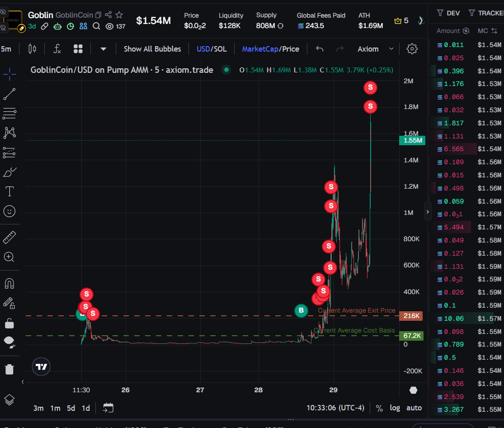Filter trades by DEV
504x428 pixels.
(x=448, y=13)
